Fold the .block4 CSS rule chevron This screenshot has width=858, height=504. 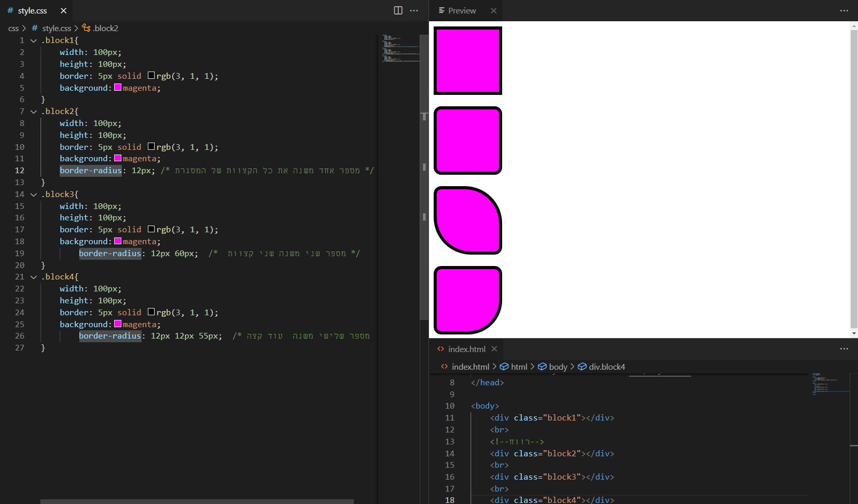(x=34, y=277)
